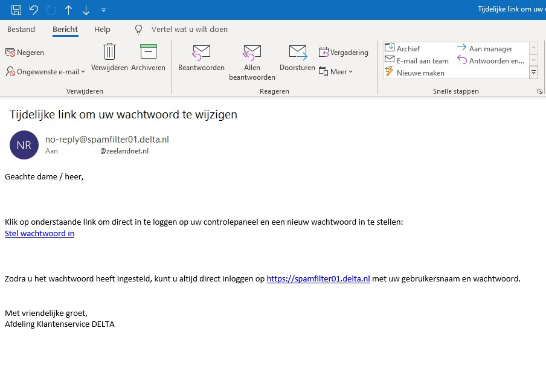Select the Aan manager quick step
The image size is (546, 392).
pyautogui.click(x=484, y=48)
